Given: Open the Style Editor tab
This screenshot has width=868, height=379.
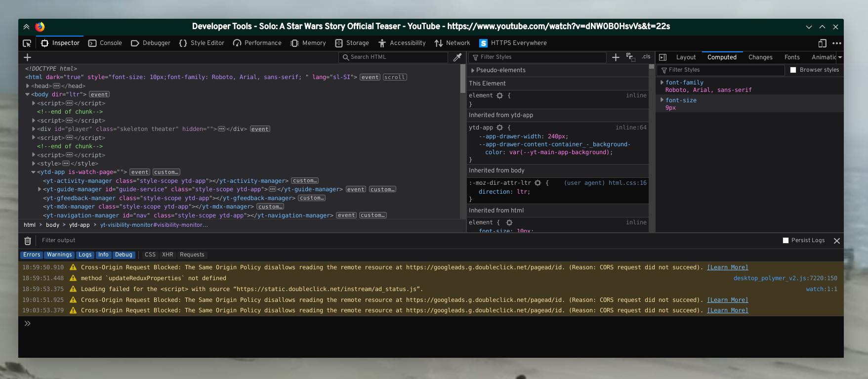Looking at the screenshot, I should click(202, 43).
